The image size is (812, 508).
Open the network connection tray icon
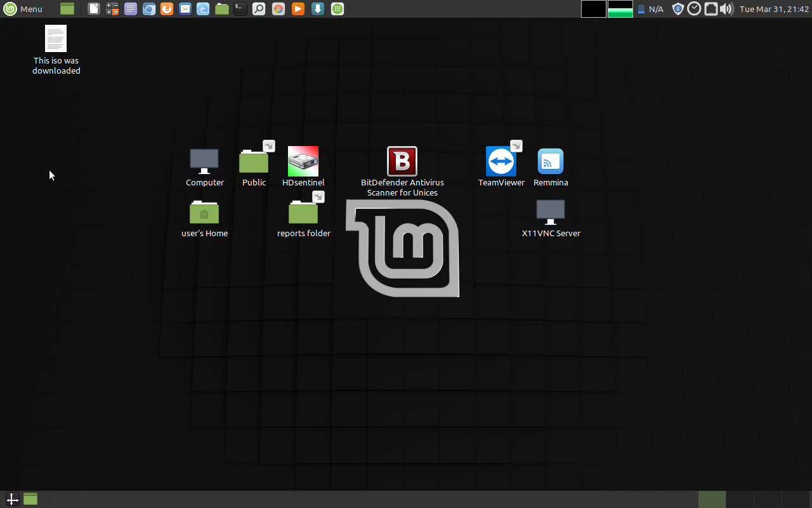pos(711,9)
